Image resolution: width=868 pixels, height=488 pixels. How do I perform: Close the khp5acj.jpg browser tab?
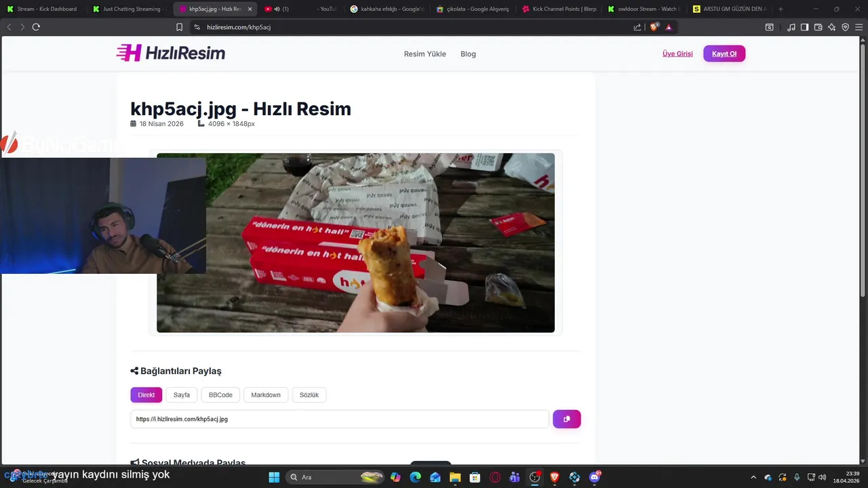[x=250, y=9]
